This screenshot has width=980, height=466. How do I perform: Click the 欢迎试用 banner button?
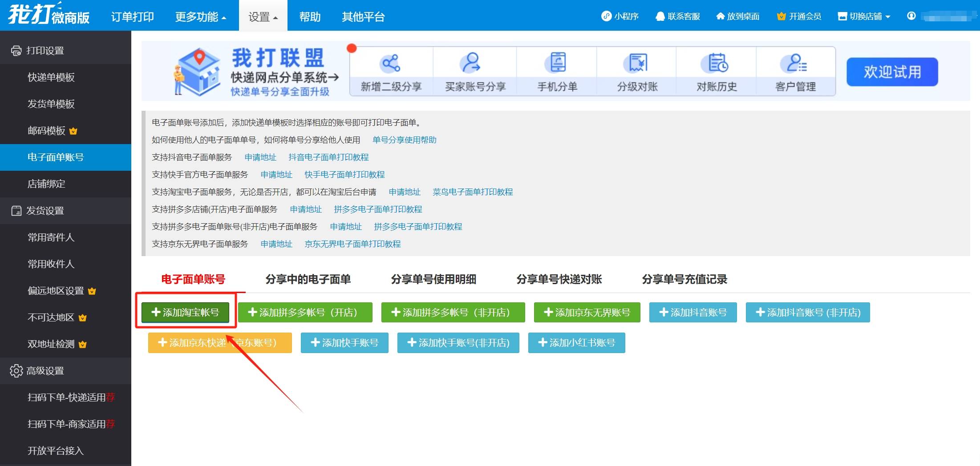click(x=892, y=72)
